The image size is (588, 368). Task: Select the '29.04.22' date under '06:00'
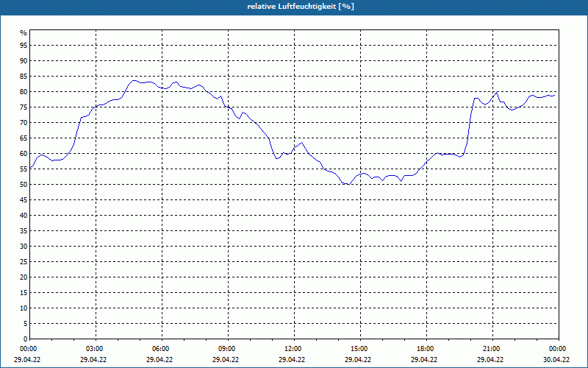pyautogui.click(x=159, y=360)
